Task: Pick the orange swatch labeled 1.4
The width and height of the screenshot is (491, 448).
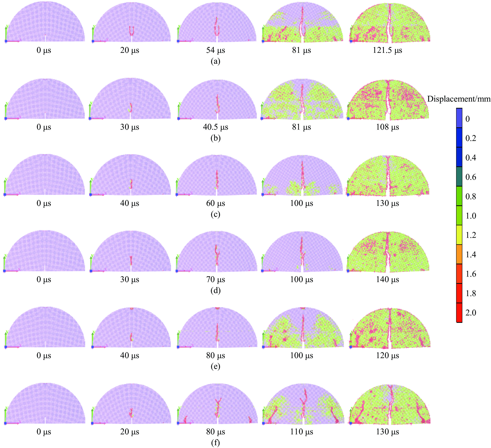Action: [x=459, y=254]
